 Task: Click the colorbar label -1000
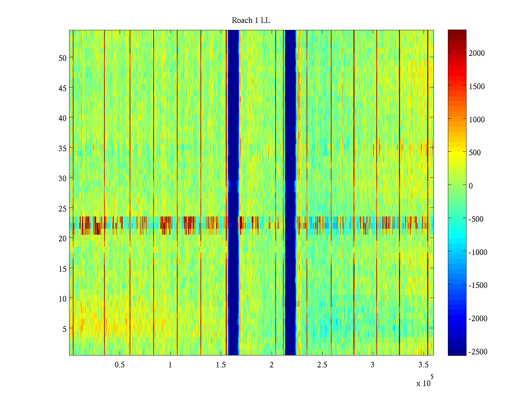[478, 252]
